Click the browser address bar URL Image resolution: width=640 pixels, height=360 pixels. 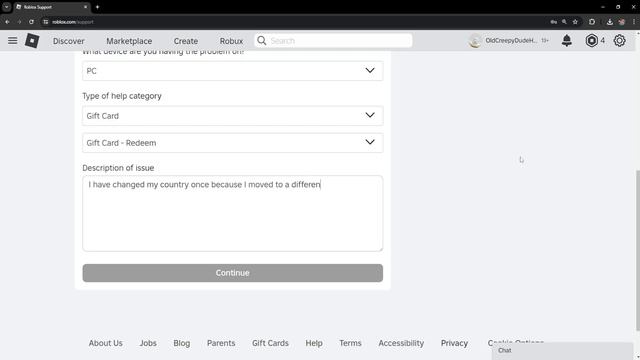tap(73, 22)
